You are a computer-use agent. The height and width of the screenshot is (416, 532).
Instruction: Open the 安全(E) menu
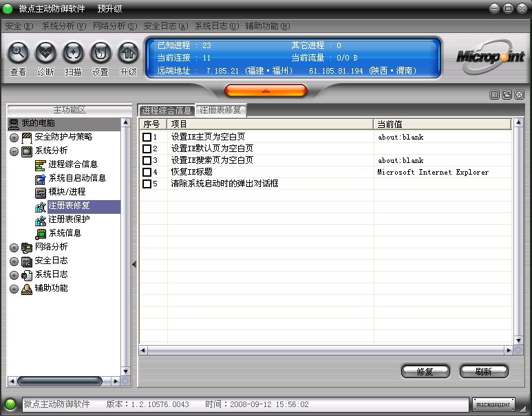pyautogui.click(x=19, y=26)
